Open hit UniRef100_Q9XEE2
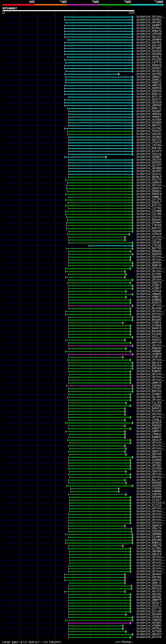 [x=149, y=19]
